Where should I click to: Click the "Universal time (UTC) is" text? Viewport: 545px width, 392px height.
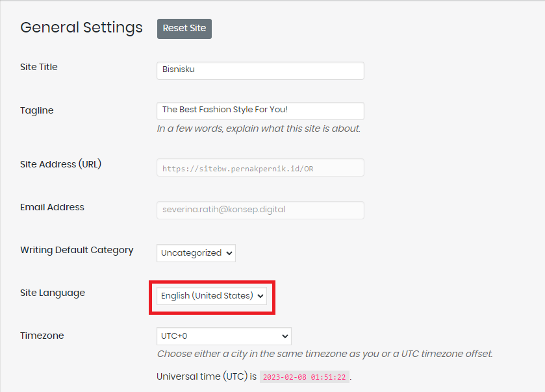click(207, 376)
